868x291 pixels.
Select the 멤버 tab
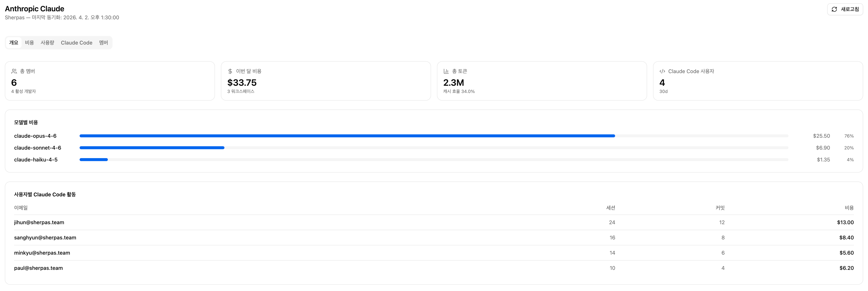click(x=103, y=43)
